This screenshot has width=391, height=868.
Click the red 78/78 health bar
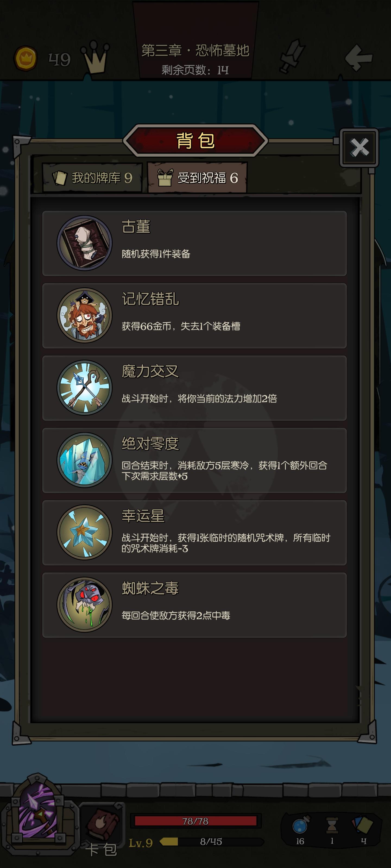coord(196,821)
